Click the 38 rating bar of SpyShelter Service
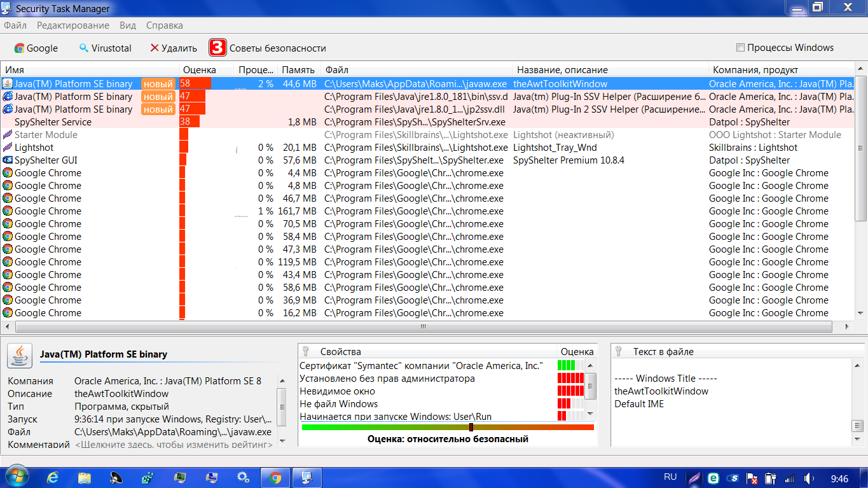Image resolution: width=868 pixels, height=488 pixels. 189,122
